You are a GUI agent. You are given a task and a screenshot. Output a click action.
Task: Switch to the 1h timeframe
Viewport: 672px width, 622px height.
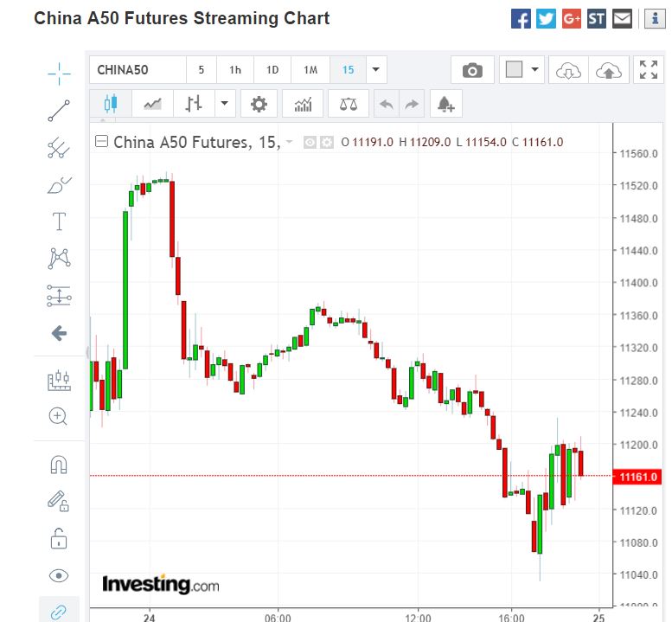tap(235, 70)
